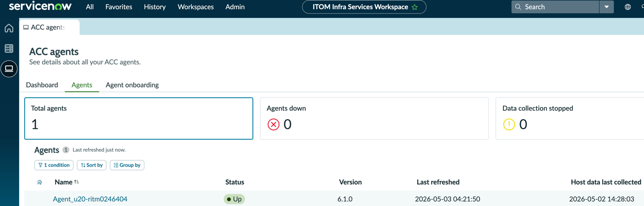Click the Status column header
This screenshot has width=644, height=206.
tap(234, 182)
